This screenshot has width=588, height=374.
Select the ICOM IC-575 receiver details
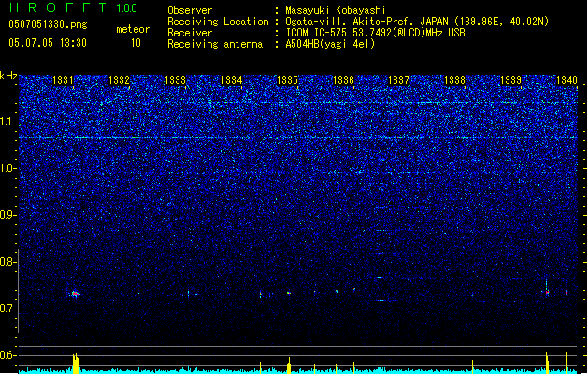point(375,33)
